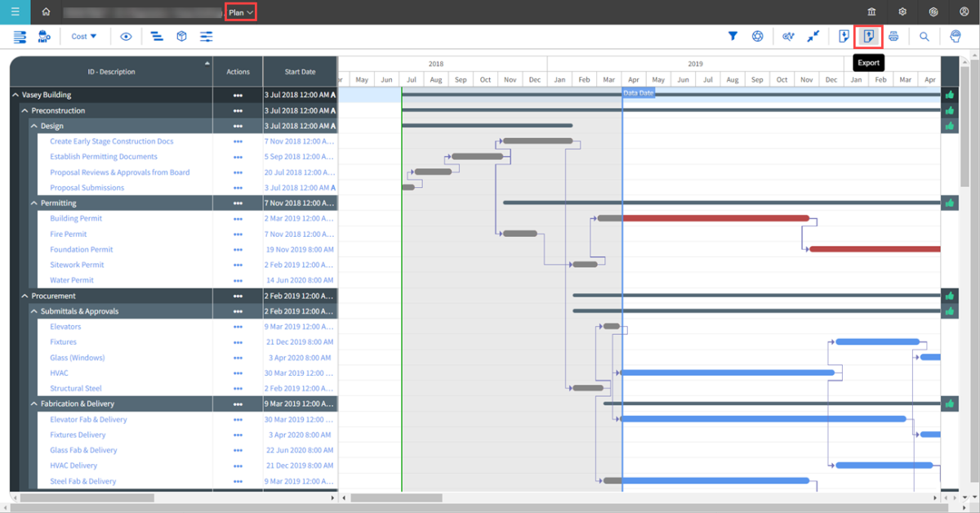Image resolution: width=980 pixels, height=513 pixels.
Task: Toggle the eye view options icon
Action: pos(126,37)
